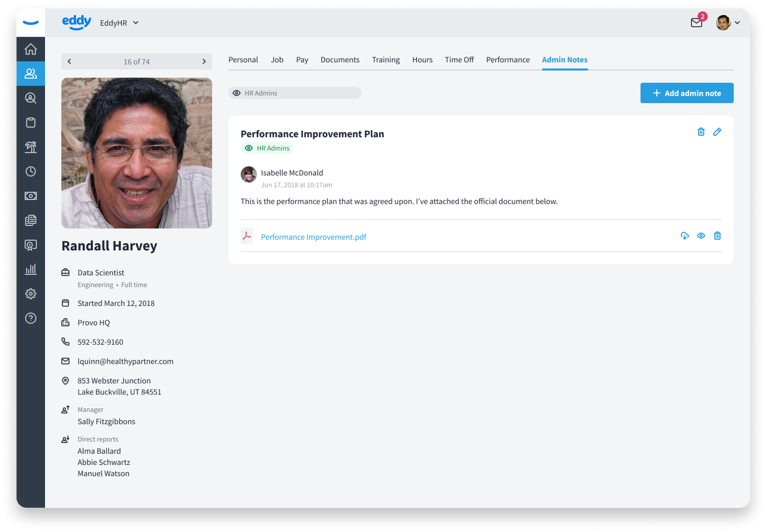Open the payroll money sidebar icon
The image size is (766, 532).
pos(31,196)
